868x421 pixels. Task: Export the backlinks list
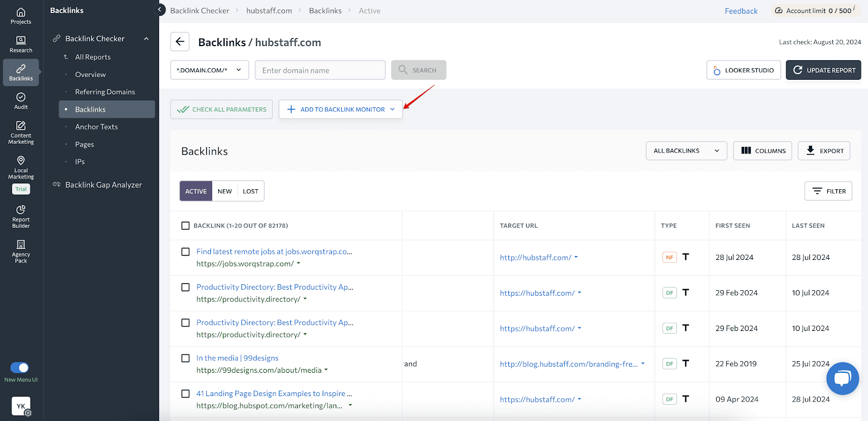click(824, 151)
